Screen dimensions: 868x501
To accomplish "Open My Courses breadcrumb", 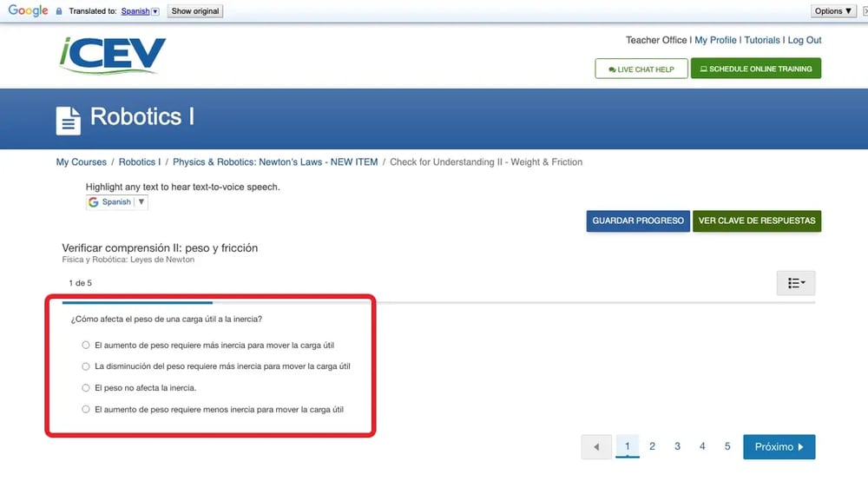I will (x=82, y=162).
